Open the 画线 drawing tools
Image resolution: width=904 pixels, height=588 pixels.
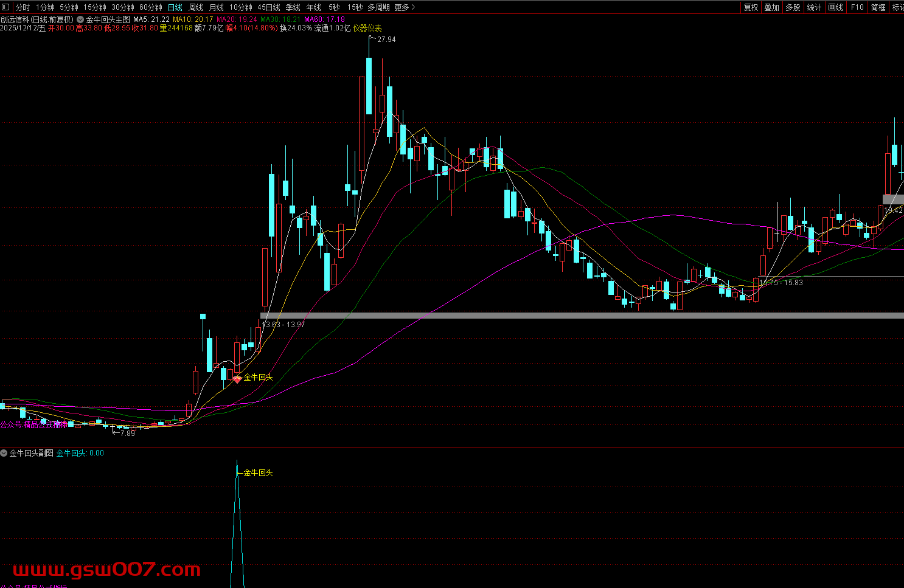836,7
